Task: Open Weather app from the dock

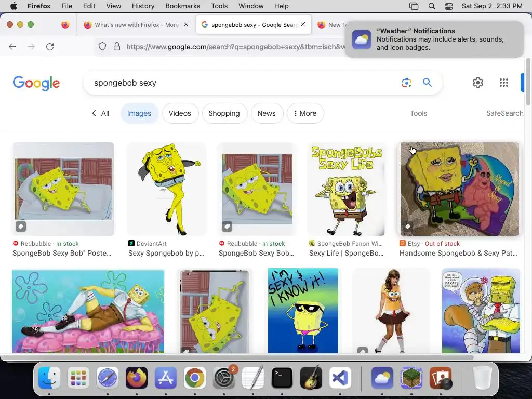Action: 382,378
